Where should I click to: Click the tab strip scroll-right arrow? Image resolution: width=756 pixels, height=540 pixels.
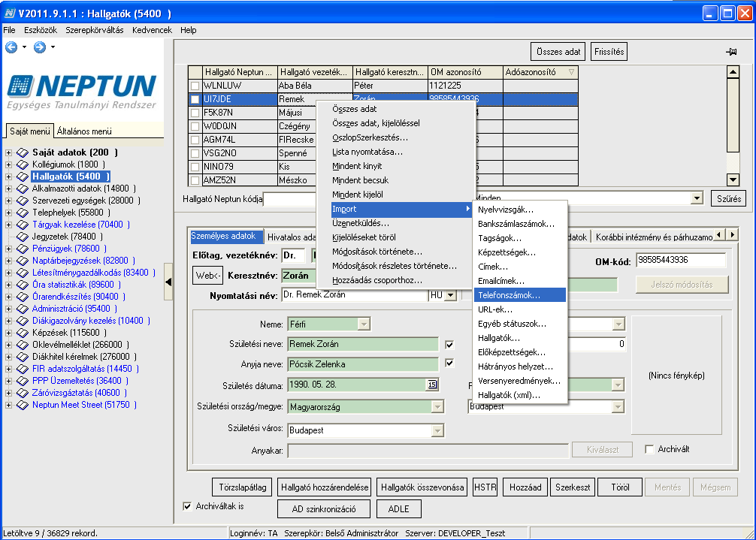pos(733,235)
